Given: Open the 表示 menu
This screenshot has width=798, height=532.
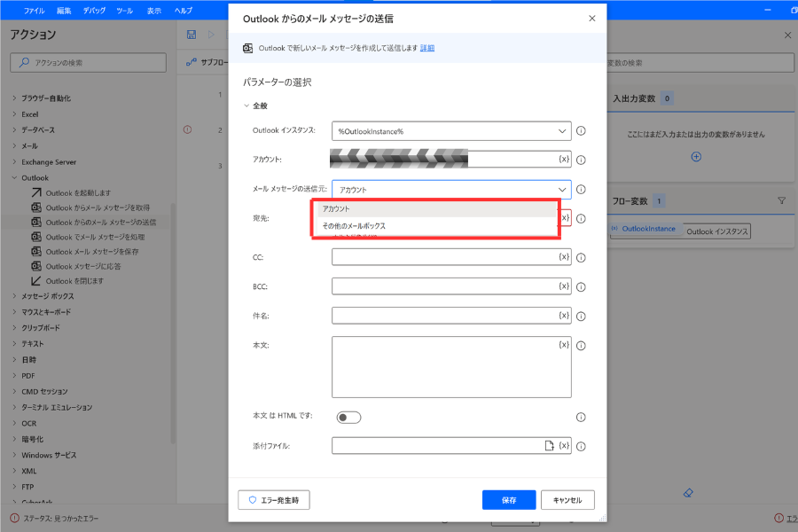Looking at the screenshot, I should coord(154,10).
